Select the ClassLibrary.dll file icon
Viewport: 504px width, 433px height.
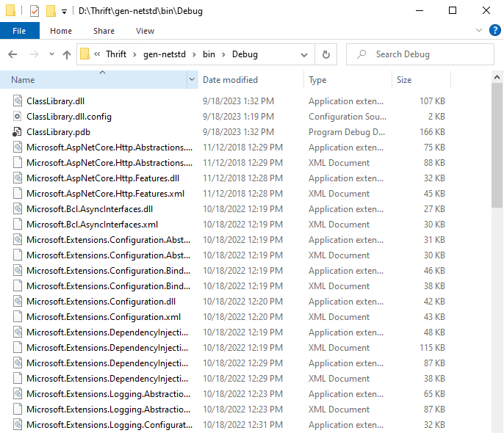(x=18, y=101)
